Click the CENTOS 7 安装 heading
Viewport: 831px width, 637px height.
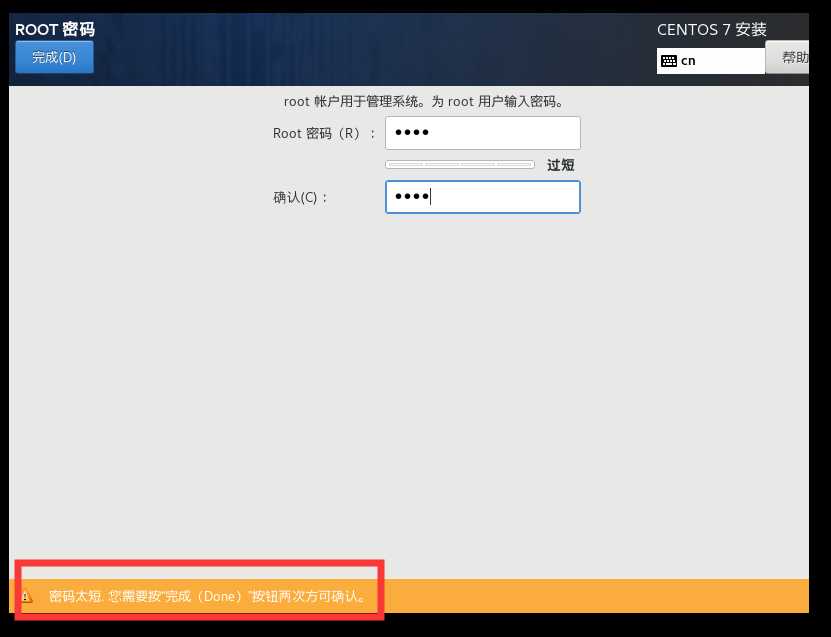712,30
